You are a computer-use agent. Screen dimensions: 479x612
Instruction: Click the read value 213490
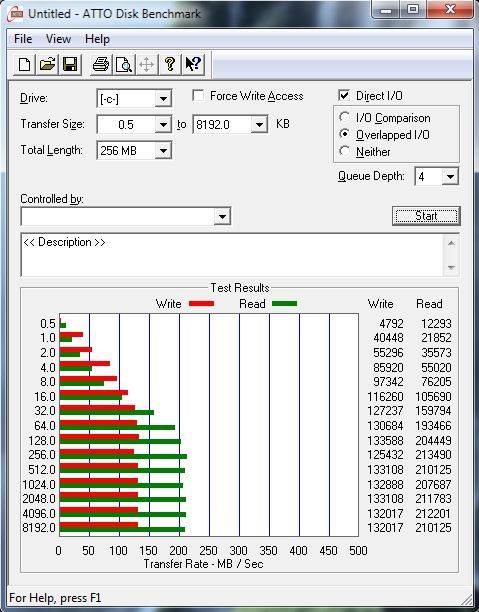click(433, 455)
